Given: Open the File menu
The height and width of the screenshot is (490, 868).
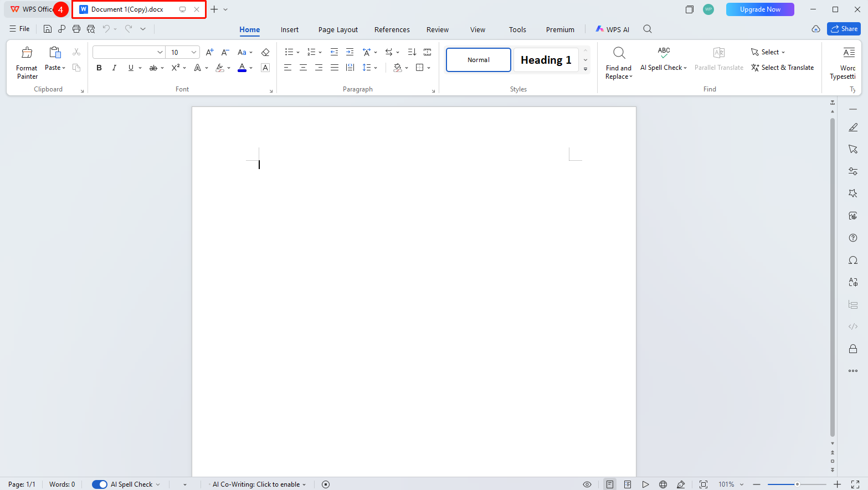Looking at the screenshot, I should [x=19, y=29].
